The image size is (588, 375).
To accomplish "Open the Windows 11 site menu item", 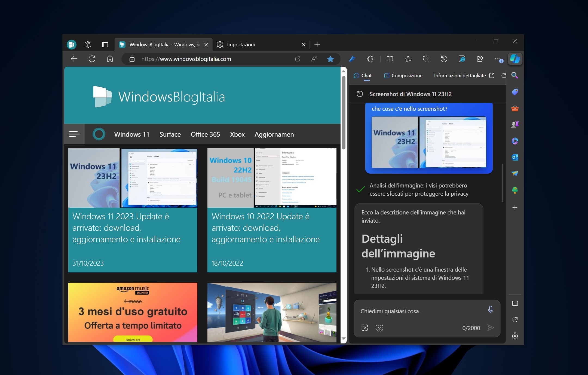I will [x=132, y=134].
